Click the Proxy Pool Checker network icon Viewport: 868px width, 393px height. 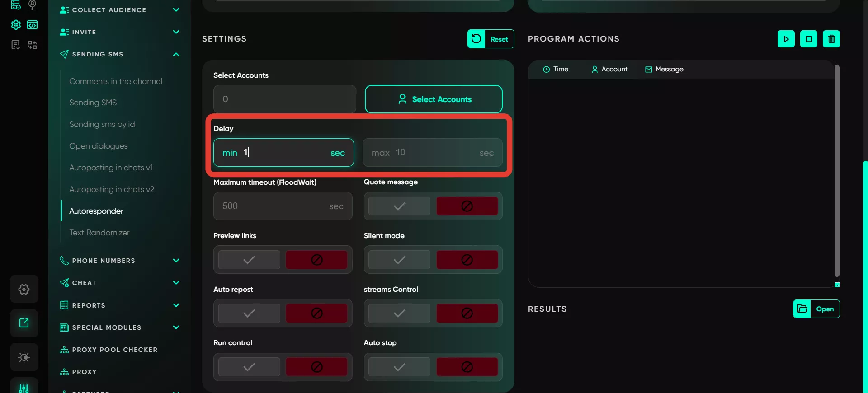coord(64,350)
